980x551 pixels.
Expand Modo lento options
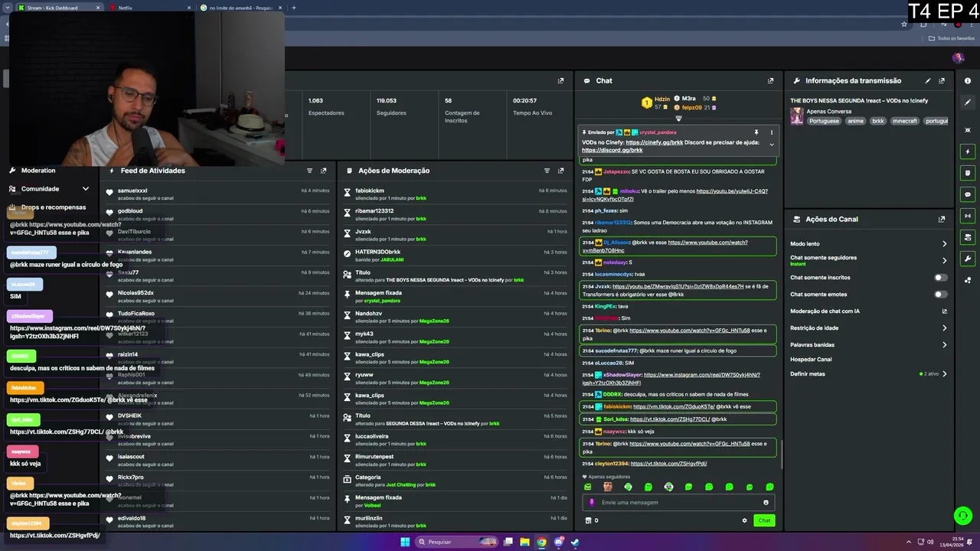(944, 244)
